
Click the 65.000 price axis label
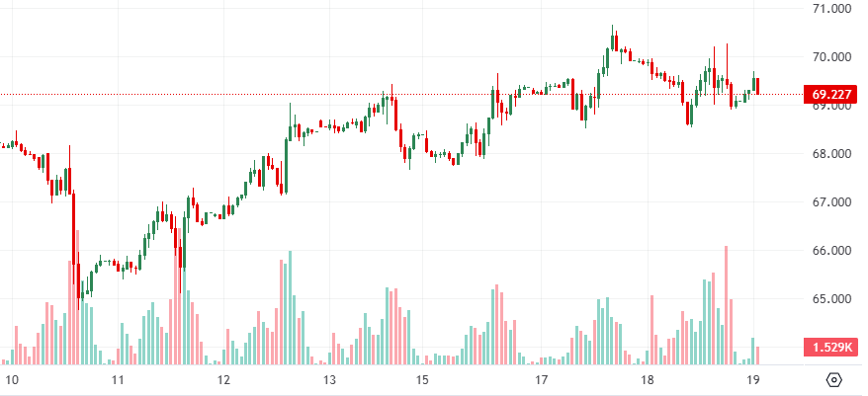831,299
